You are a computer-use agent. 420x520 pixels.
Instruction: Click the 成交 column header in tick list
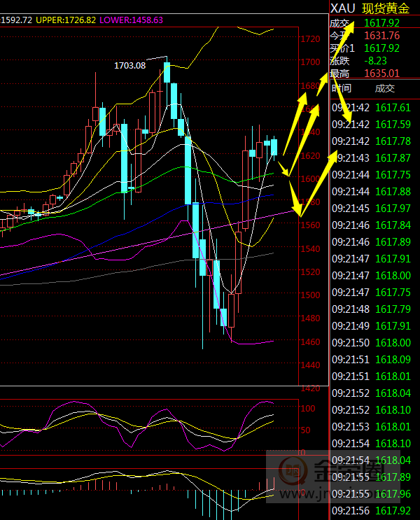pos(384,88)
